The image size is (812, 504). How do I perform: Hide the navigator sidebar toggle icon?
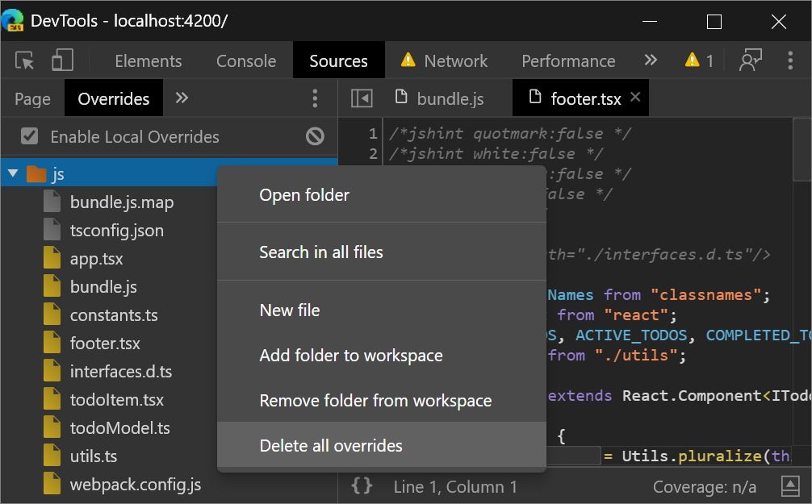click(362, 98)
